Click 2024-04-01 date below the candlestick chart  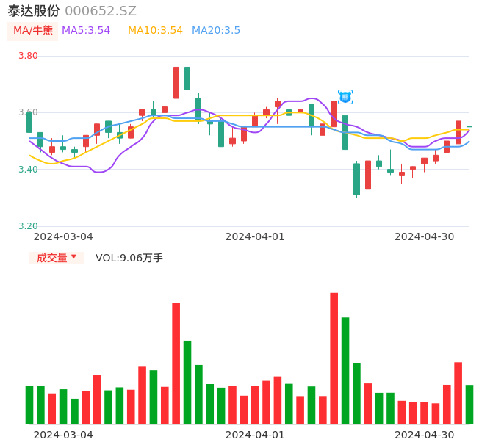[x=255, y=236]
